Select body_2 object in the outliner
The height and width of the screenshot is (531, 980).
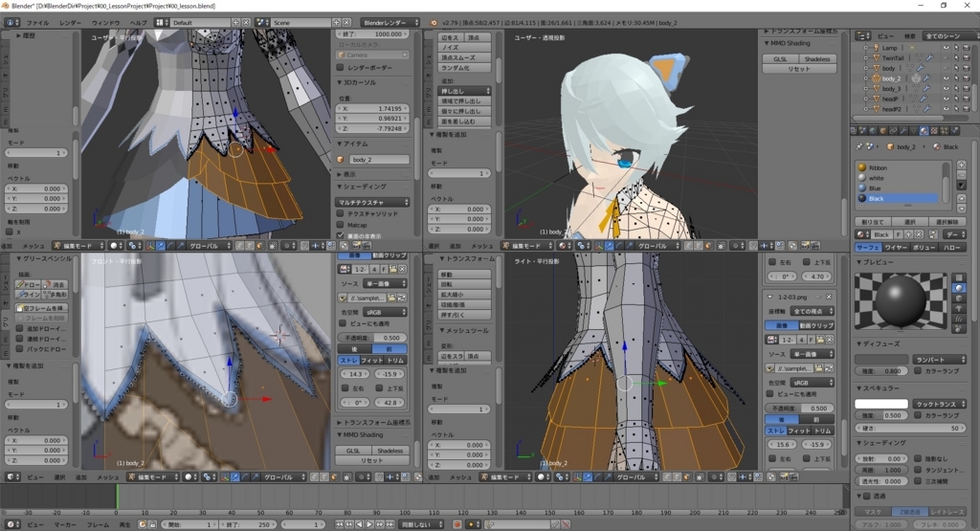click(x=891, y=78)
